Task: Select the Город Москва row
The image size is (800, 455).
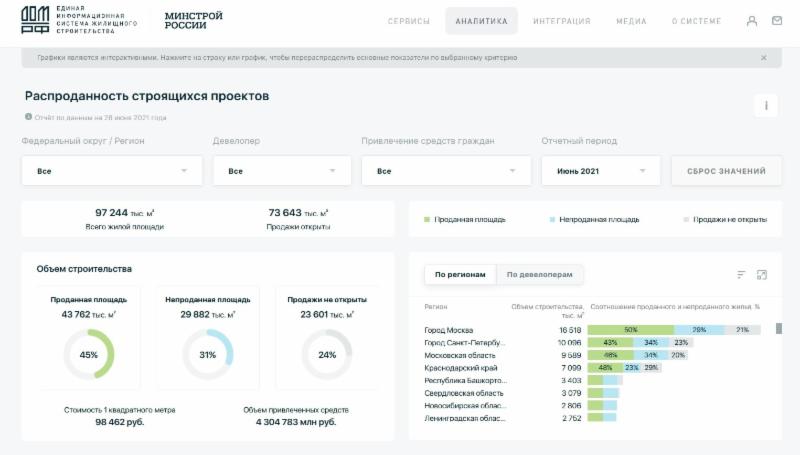Action: tap(448, 330)
